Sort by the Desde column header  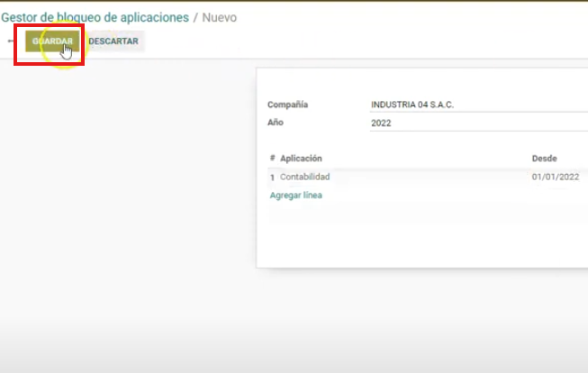[x=545, y=159]
